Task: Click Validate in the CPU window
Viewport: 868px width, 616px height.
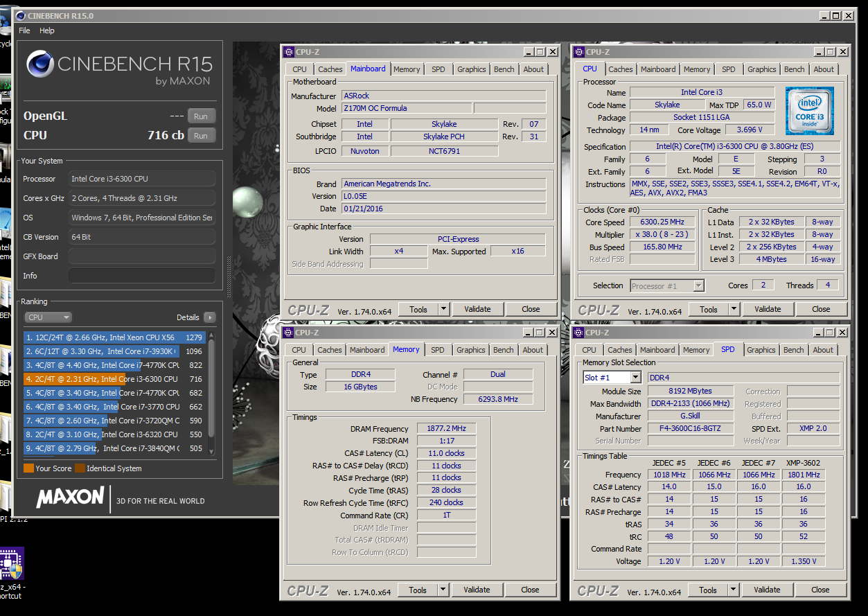Action: (x=768, y=309)
